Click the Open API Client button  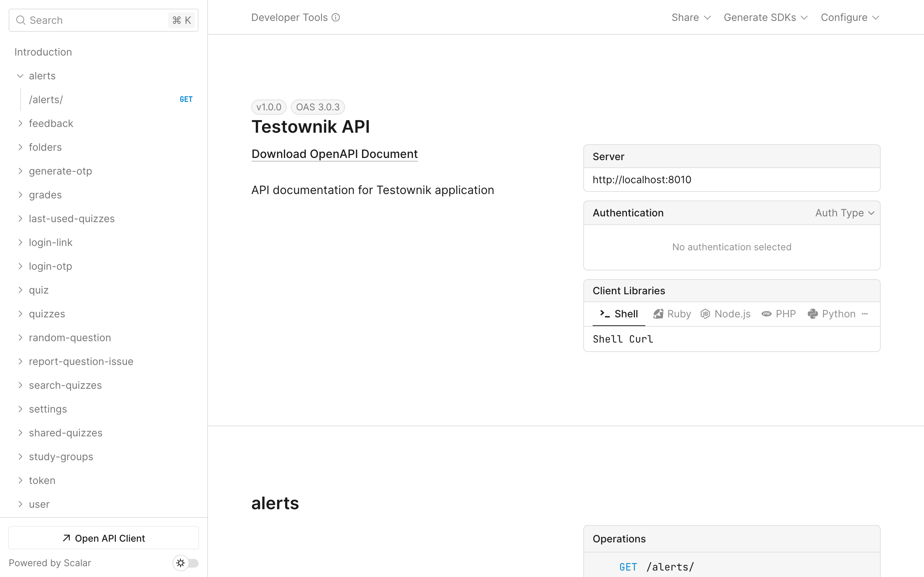coord(103,538)
